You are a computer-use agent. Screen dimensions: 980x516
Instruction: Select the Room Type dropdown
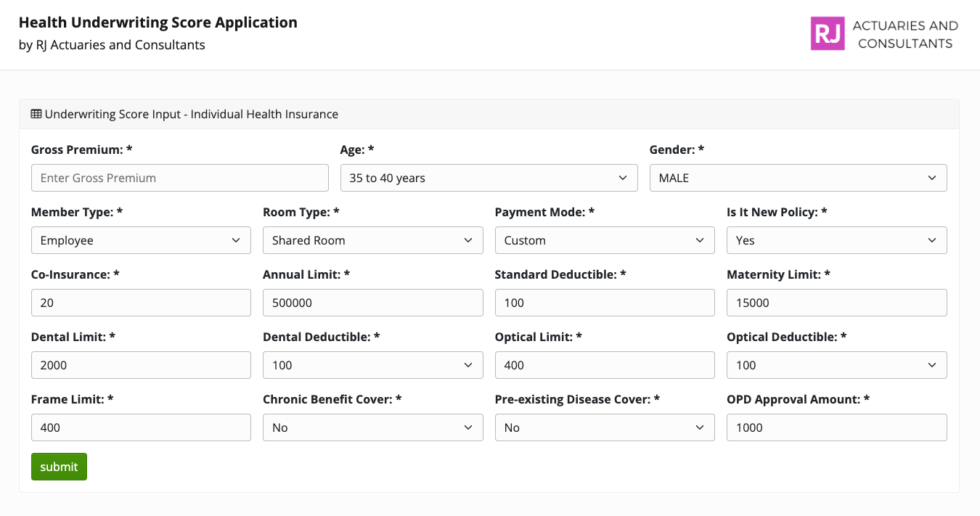point(372,240)
